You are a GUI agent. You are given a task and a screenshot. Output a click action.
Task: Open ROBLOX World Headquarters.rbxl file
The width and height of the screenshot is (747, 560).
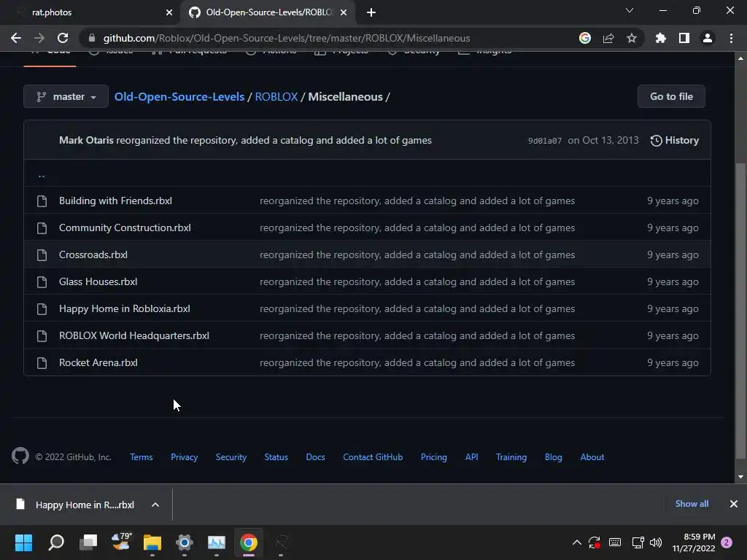(134, 335)
